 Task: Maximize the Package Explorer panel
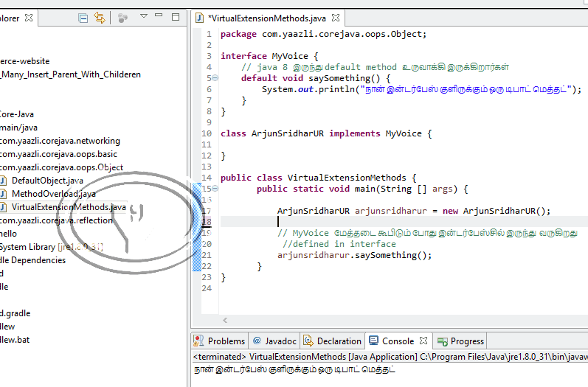(176, 17)
